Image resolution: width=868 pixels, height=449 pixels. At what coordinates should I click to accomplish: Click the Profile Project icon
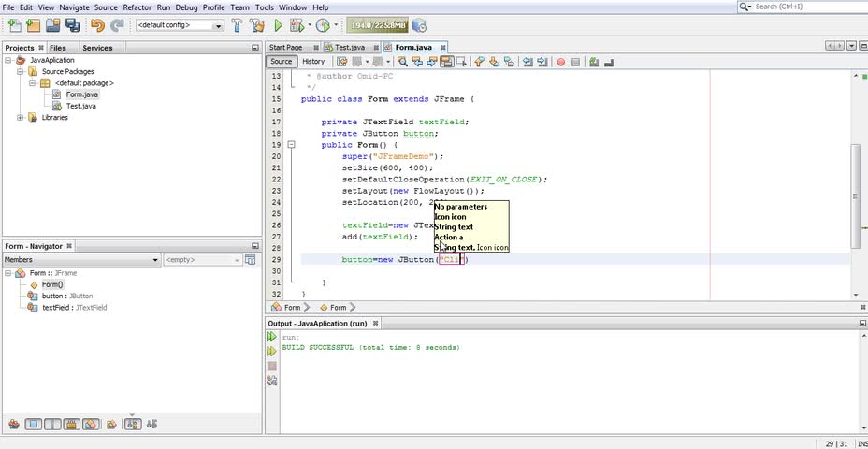coord(323,25)
